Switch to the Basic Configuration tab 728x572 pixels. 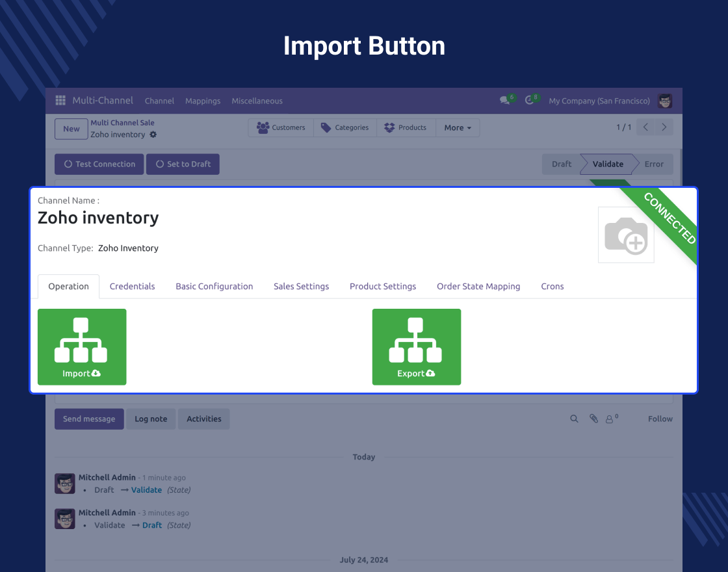coord(214,287)
